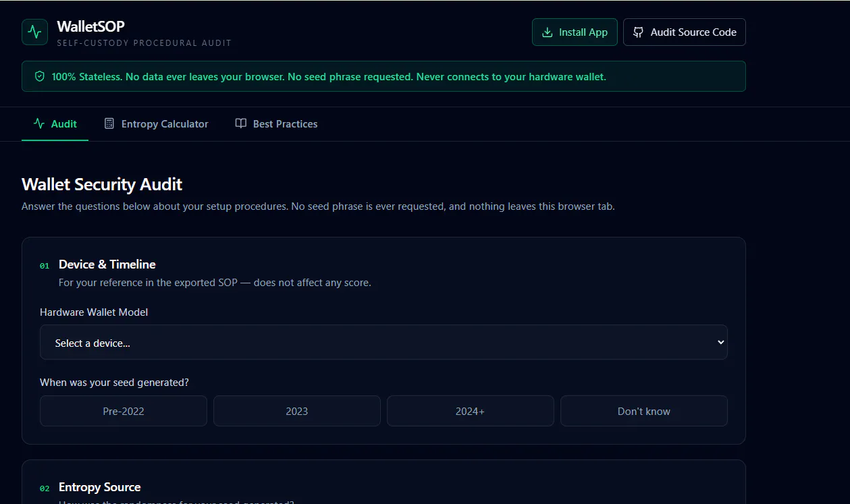
Task: Click the WalletSOP title text
Action: pos(91,26)
